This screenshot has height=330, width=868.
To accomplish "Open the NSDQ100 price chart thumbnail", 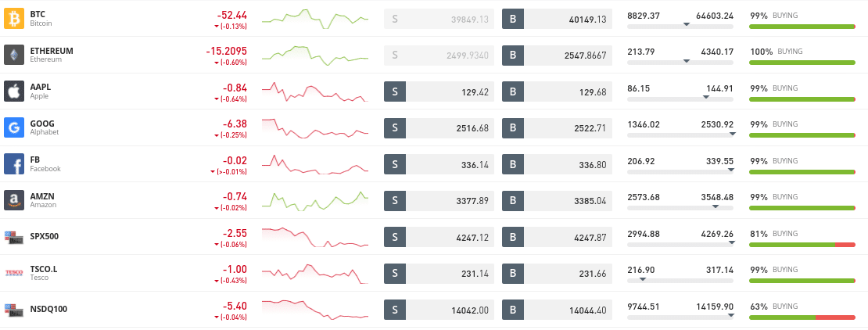I will [315, 310].
